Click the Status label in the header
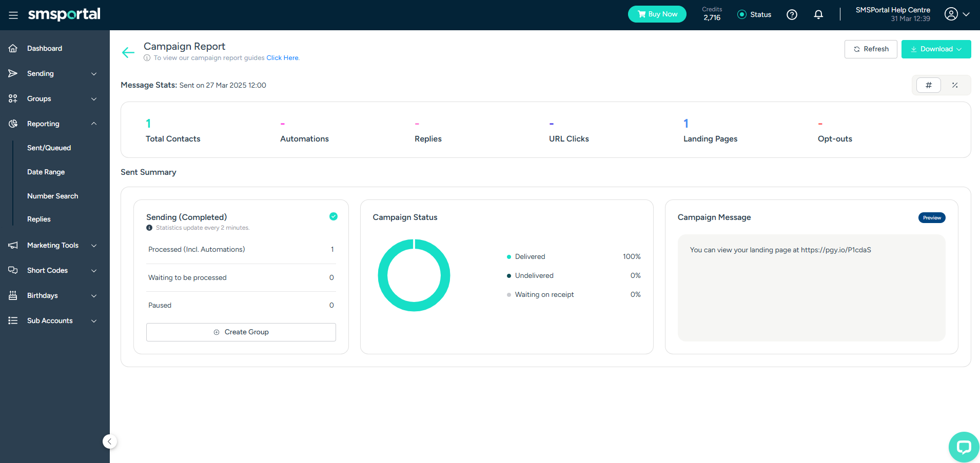This screenshot has width=980, height=463. [x=760, y=14]
